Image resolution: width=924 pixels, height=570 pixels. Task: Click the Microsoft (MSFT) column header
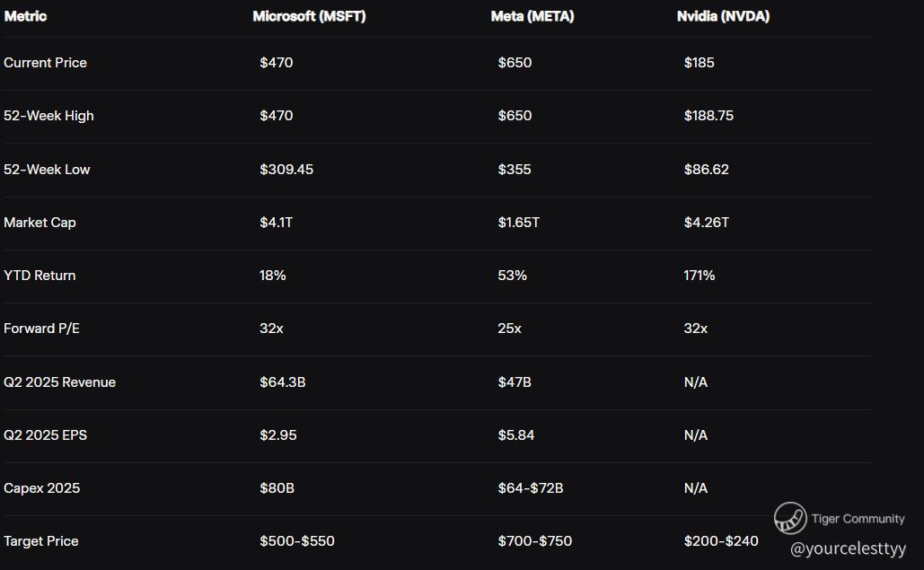[309, 16]
